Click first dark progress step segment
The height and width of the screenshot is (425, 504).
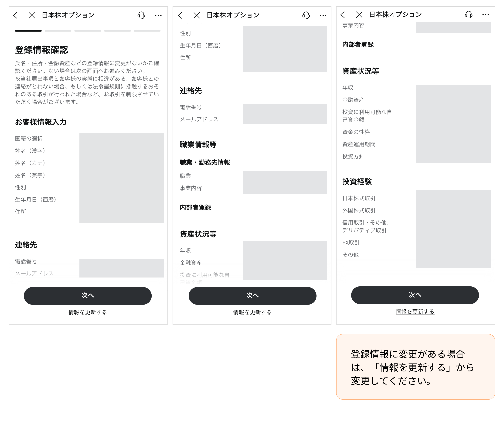click(x=28, y=31)
